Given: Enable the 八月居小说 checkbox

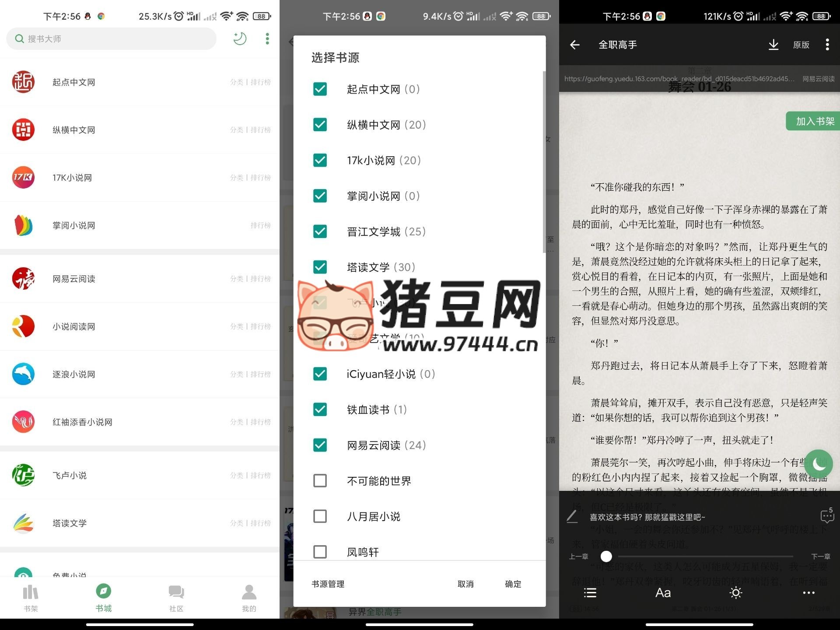Looking at the screenshot, I should point(320,516).
